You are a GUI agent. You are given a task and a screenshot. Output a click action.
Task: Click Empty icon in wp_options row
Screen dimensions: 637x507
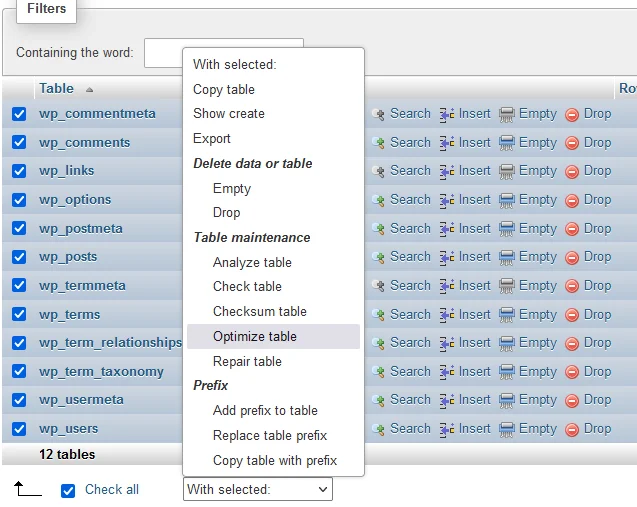tap(507, 200)
